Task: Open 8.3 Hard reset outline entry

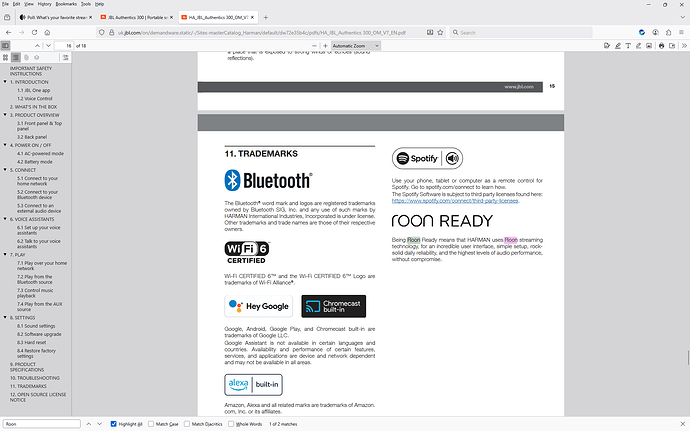Action: 32,342
